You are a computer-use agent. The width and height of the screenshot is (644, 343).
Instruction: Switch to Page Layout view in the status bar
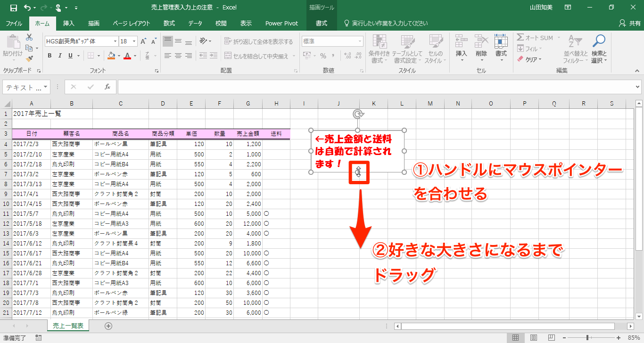point(533,338)
